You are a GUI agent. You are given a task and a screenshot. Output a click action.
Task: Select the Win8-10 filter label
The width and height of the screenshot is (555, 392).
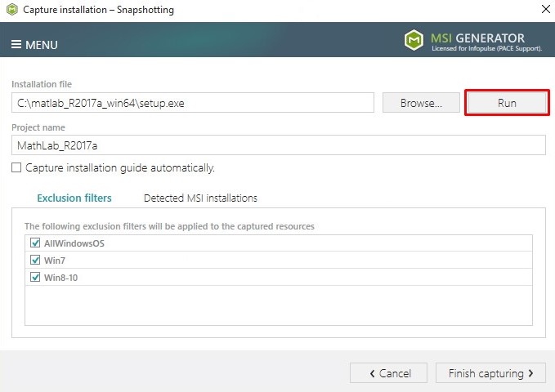pyautogui.click(x=60, y=278)
